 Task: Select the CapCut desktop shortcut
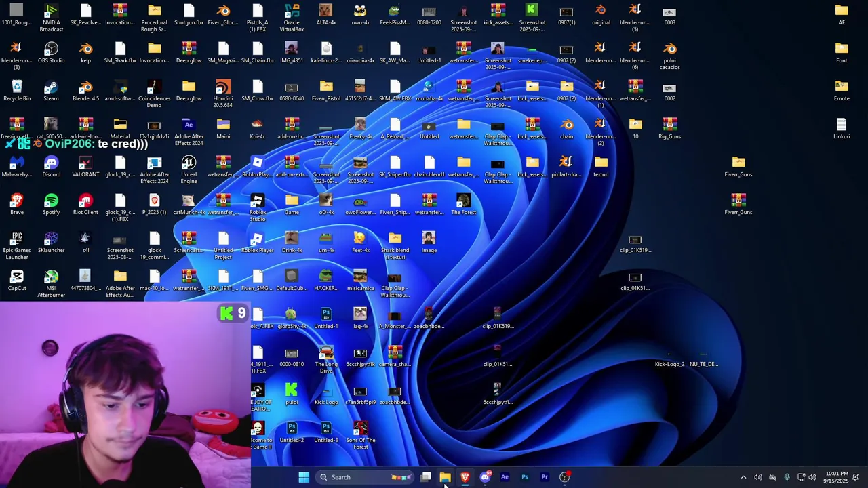[x=17, y=280]
